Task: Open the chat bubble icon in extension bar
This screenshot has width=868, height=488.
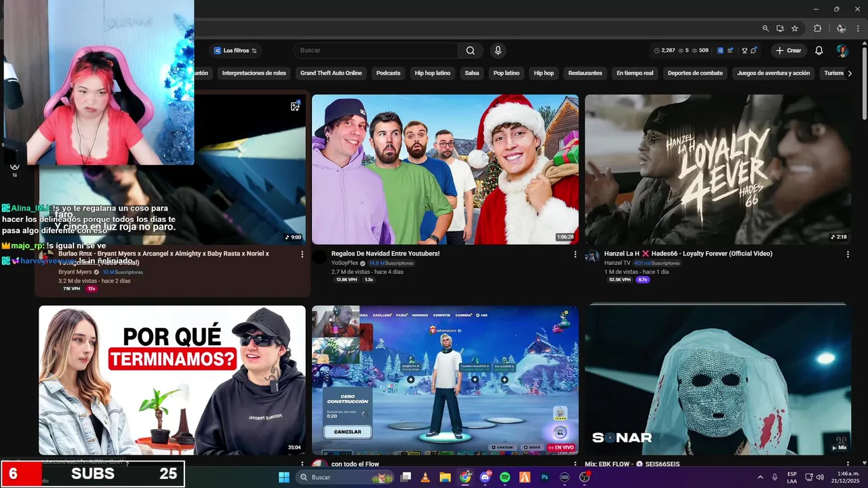Action: pyautogui.click(x=753, y=51)
